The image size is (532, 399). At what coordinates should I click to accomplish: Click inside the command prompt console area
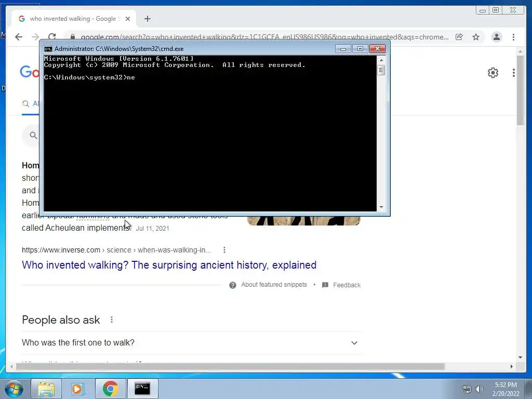tap(210, 134)
